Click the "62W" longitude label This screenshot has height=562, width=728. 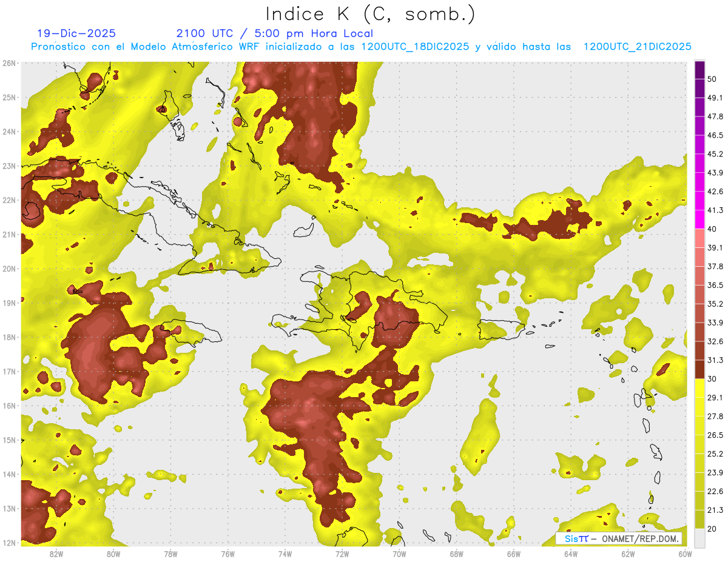click(x=628, y=554)
